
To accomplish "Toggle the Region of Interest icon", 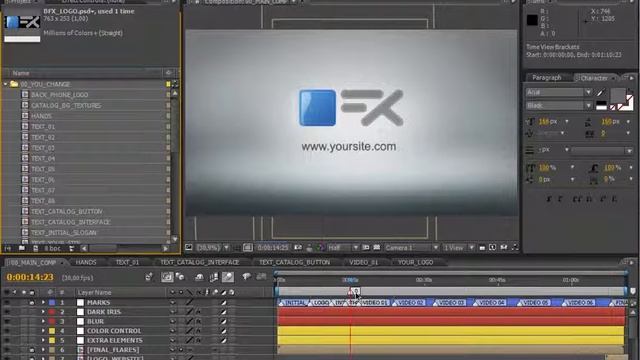I will pyautogui.click(x=366, y=248).
